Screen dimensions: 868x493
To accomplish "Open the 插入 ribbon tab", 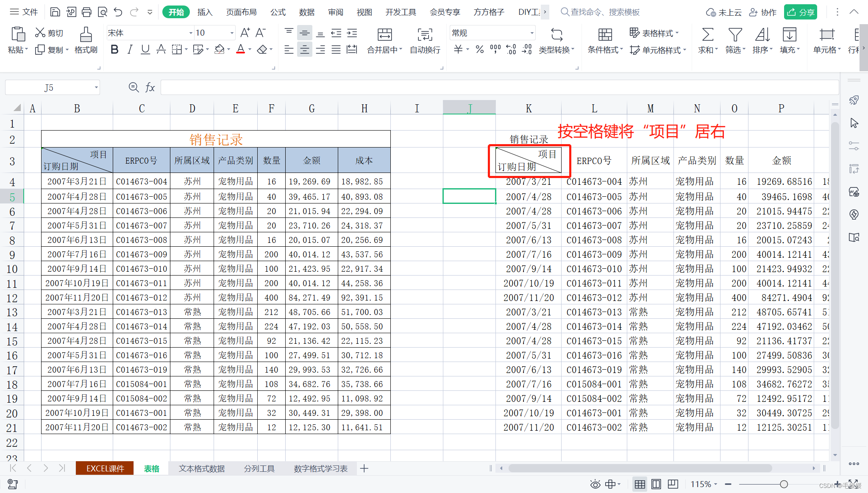I will coord(205,12).
